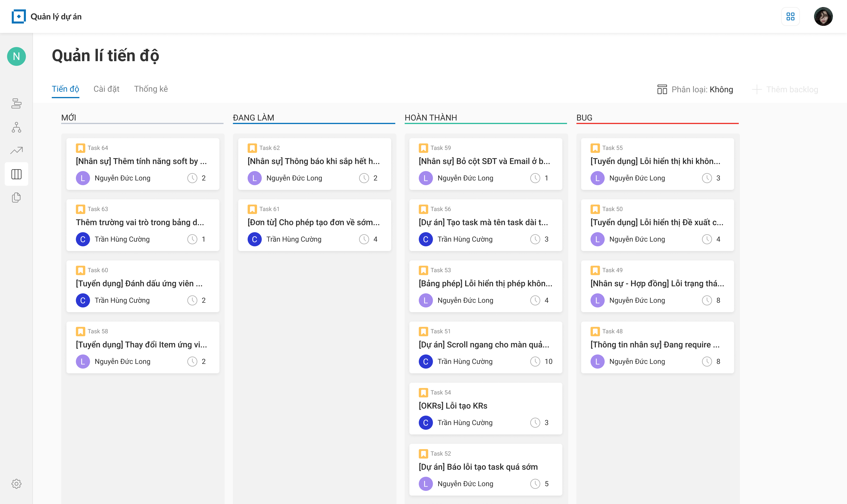Click the green N project avatar
This screenshot has height=504, width=847.
click(16, 56)
